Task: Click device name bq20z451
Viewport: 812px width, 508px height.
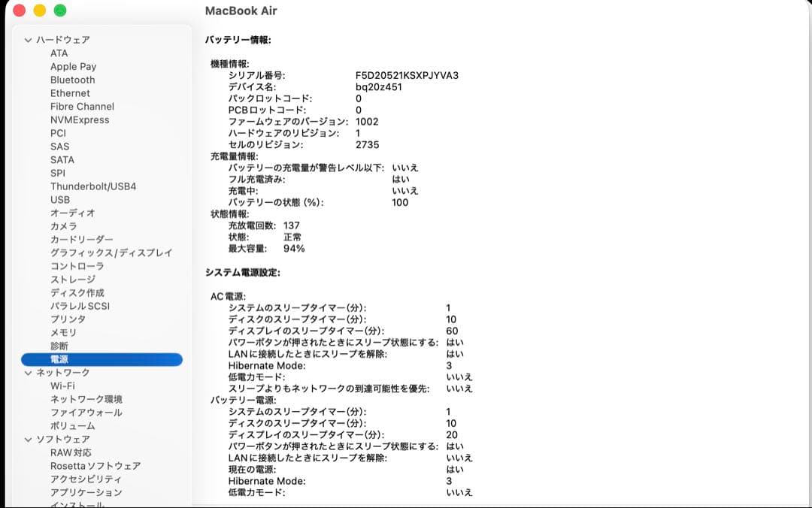Action: (378, 87)
